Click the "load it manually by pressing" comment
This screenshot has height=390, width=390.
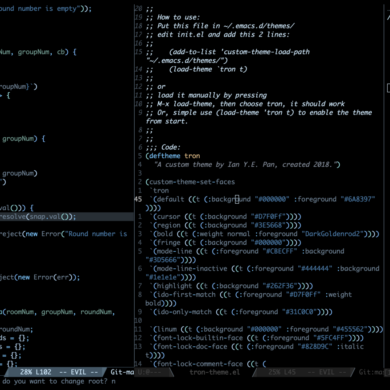[212, 95]
